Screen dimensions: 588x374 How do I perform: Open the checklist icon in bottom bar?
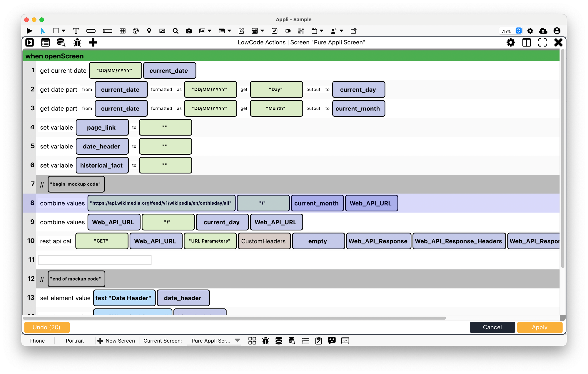pyautogui.click(x=305, y=341)
